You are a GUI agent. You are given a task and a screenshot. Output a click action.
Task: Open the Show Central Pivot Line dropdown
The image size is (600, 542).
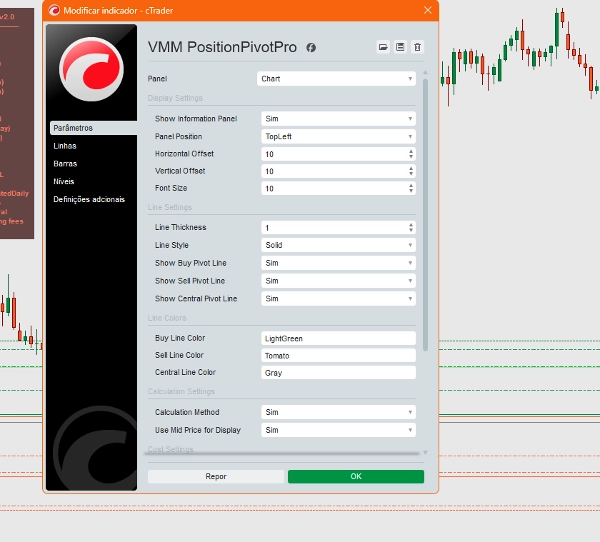click(x=339, y=299)
